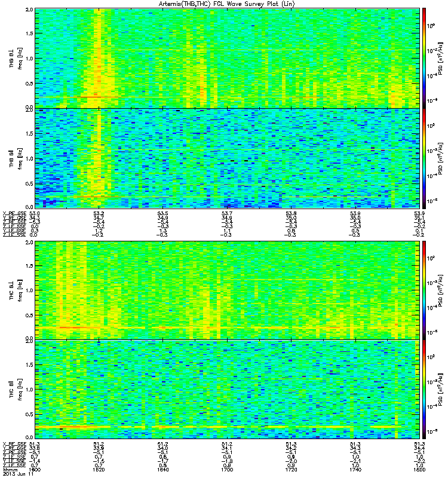Click the '1800' time label
Screen dimensions: 448x478
(x=419, y=470)
